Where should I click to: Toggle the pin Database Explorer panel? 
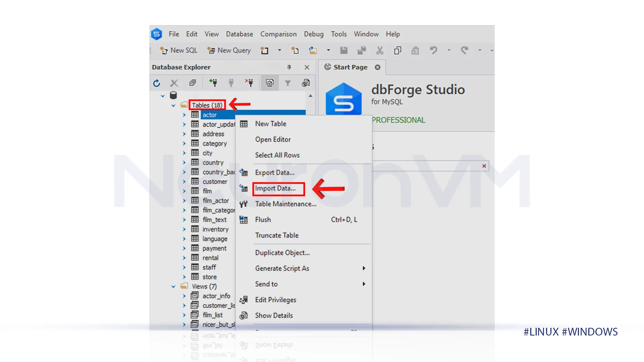click(289, 67)
